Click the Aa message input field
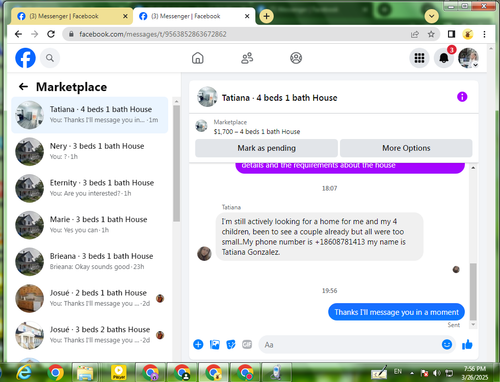 tap(350, 345)
